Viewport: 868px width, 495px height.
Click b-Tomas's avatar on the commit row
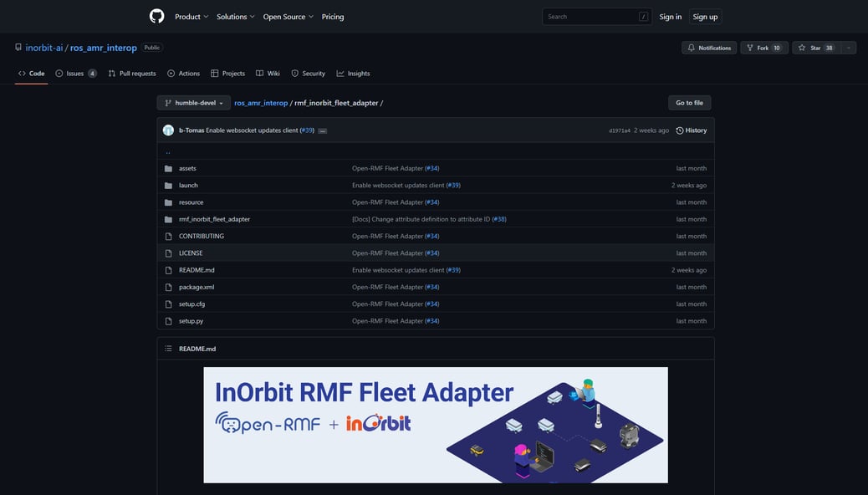[166, 130]
